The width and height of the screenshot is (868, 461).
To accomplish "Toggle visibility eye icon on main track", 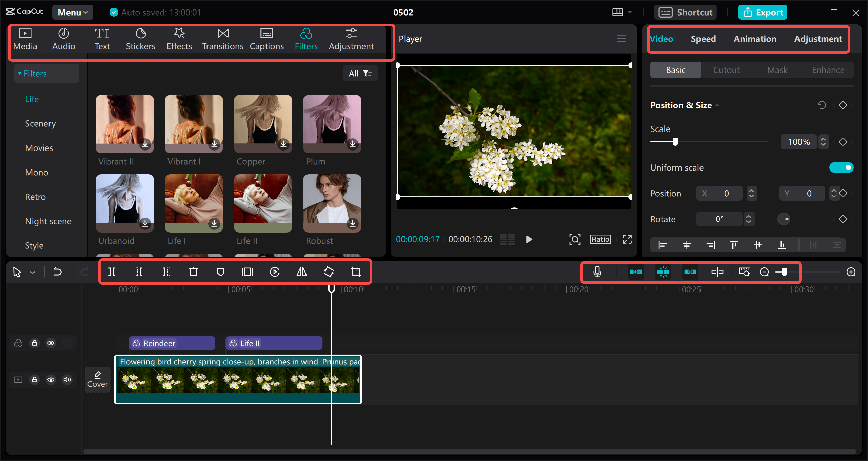I will (x=51, y=380).
